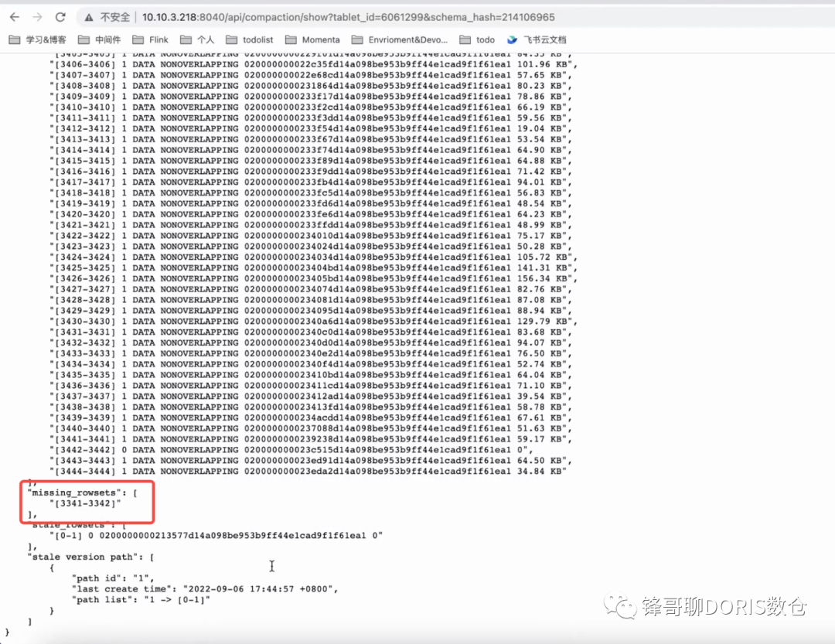Click the rowset line [3442-3442] with size 0

tap(291, 450)
